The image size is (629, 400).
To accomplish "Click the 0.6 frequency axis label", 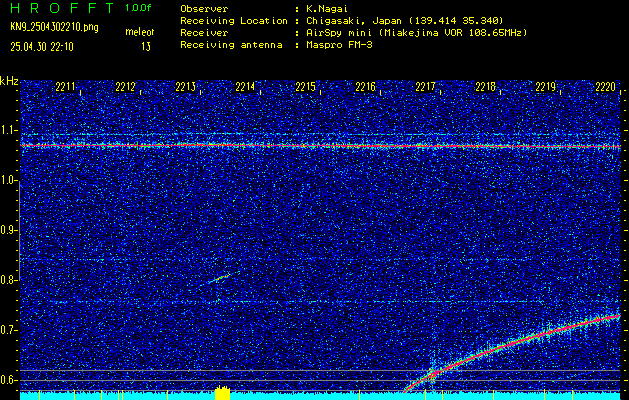I will [9, 380].
